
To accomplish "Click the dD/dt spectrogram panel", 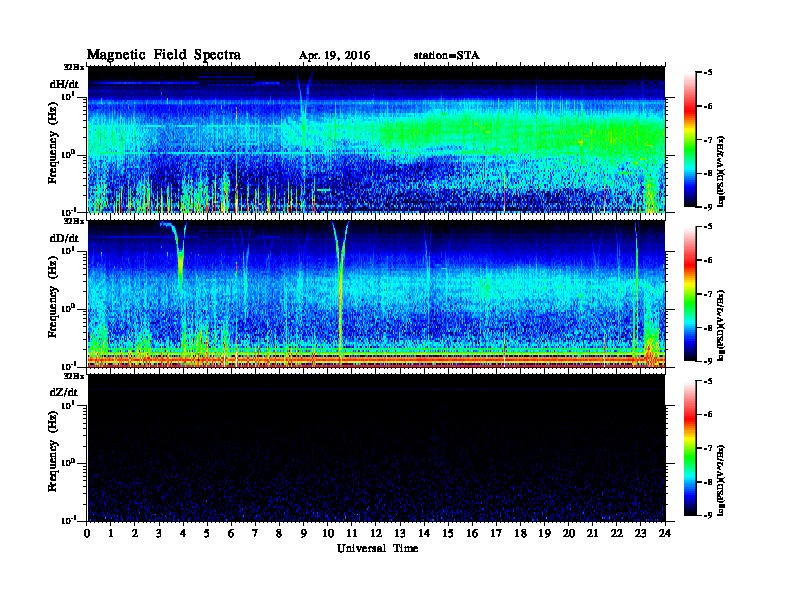I will coord(376,293).
